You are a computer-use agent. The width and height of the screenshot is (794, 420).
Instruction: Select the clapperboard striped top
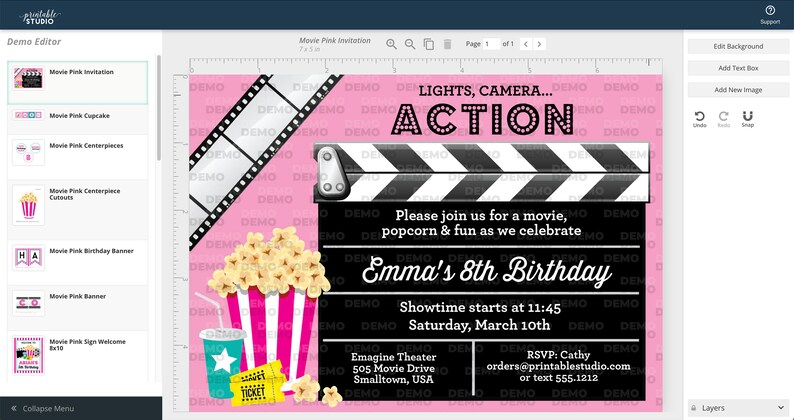481,173
